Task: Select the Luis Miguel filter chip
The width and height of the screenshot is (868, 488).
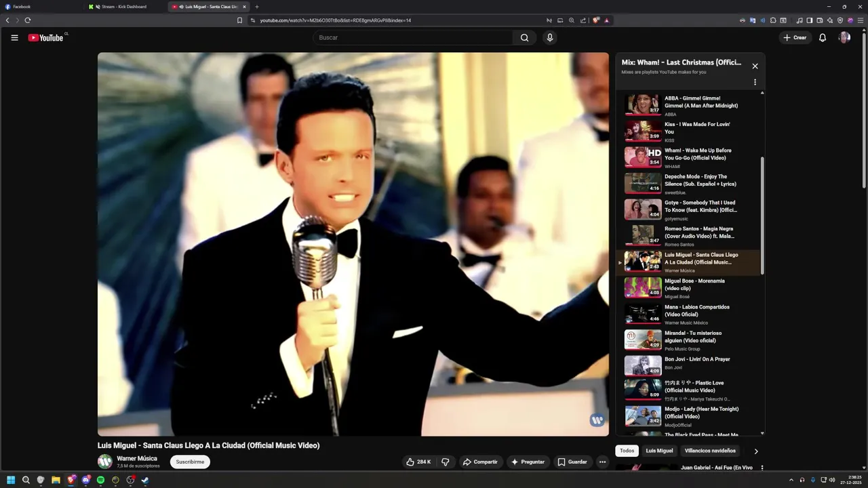Action: tap(659, 451)
